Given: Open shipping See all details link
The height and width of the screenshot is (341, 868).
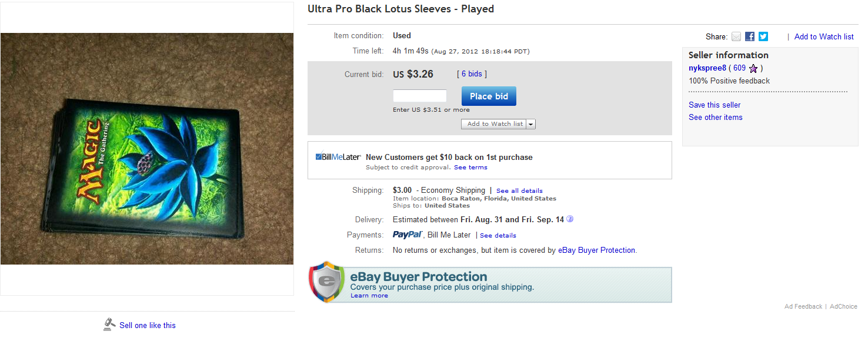Looking at the screenshot, I should [519, 191].
